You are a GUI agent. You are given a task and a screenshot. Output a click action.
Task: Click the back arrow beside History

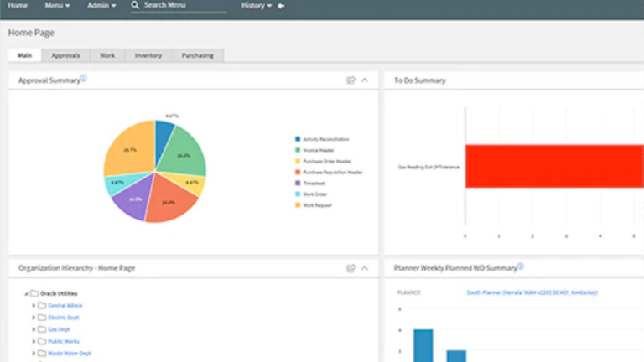coord(281,6)
